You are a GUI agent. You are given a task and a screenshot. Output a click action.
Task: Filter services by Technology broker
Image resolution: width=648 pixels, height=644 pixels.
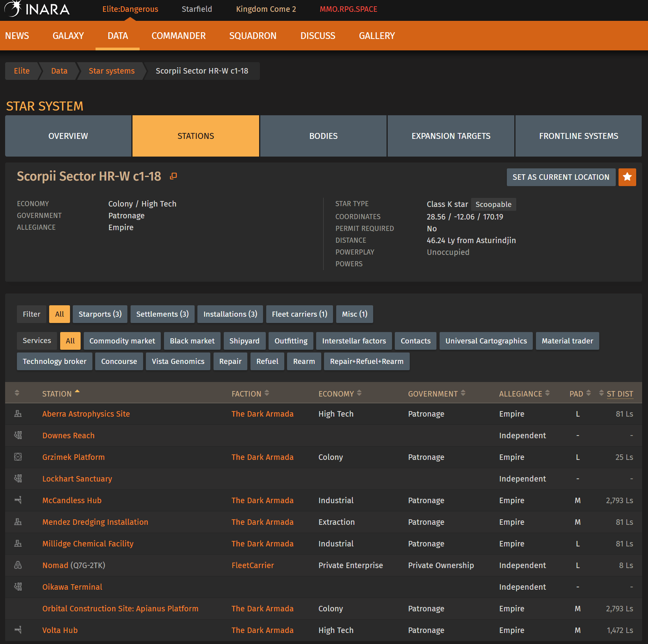54,362
